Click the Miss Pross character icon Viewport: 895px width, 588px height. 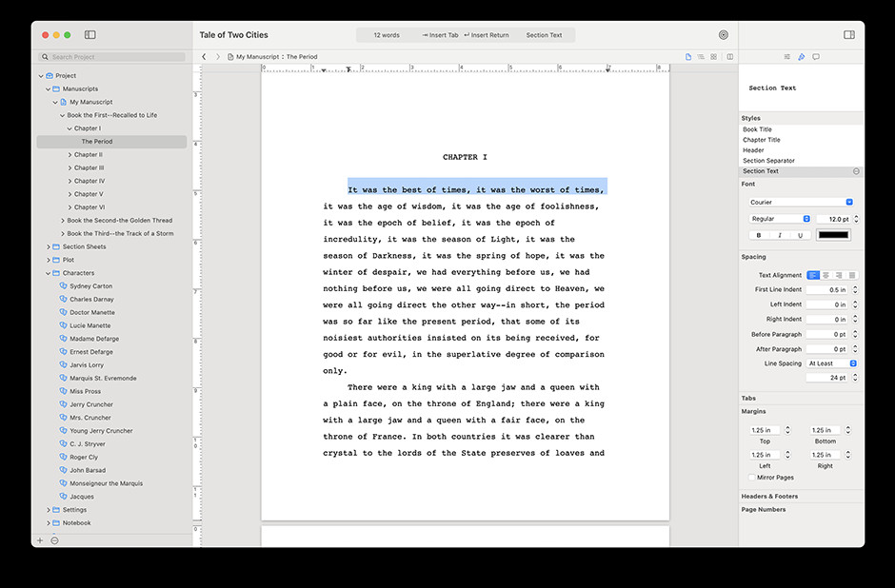pos(64,391)
